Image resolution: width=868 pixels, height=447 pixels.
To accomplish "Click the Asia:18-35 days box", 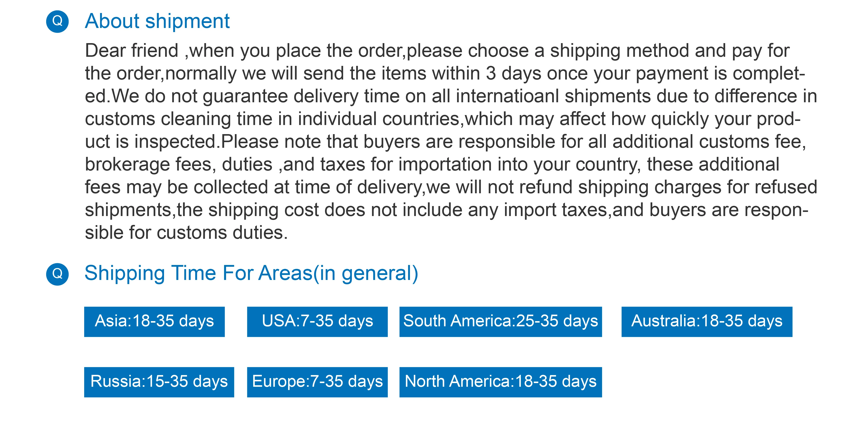I will [154, 322].
